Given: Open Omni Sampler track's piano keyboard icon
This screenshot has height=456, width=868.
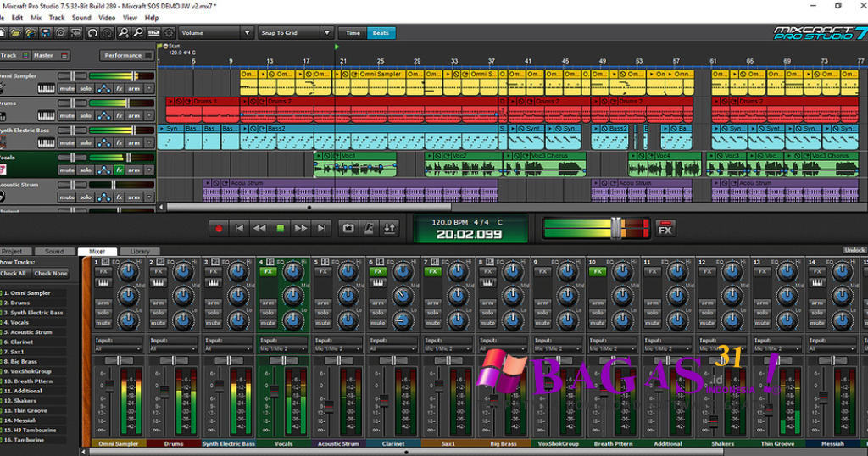Looking at the screenshot, I should (46, 88).
